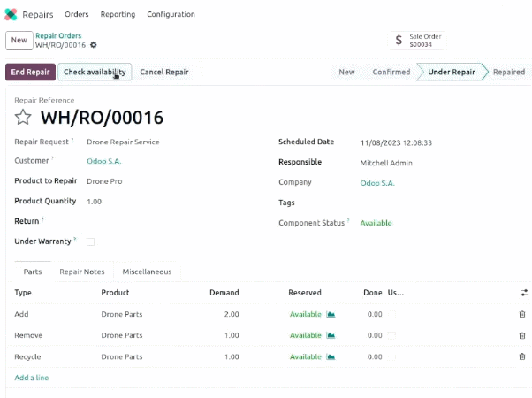Click the End Repair button
Viewport: 532px width, 398px height.
(30, 72)
